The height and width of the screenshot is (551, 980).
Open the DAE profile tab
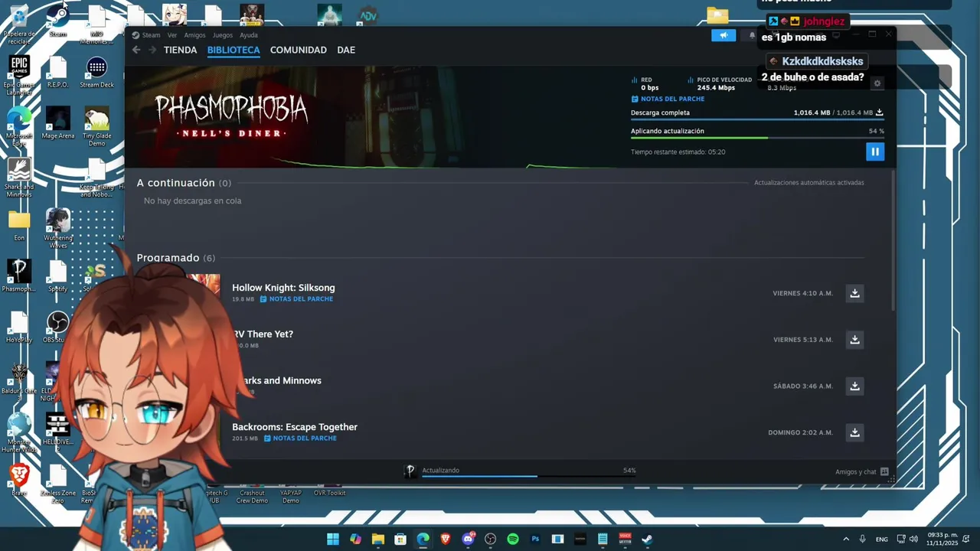click(346, 50)
